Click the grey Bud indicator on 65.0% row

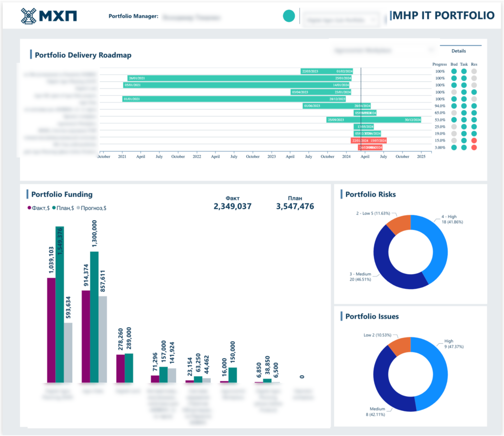click(454, 113)
